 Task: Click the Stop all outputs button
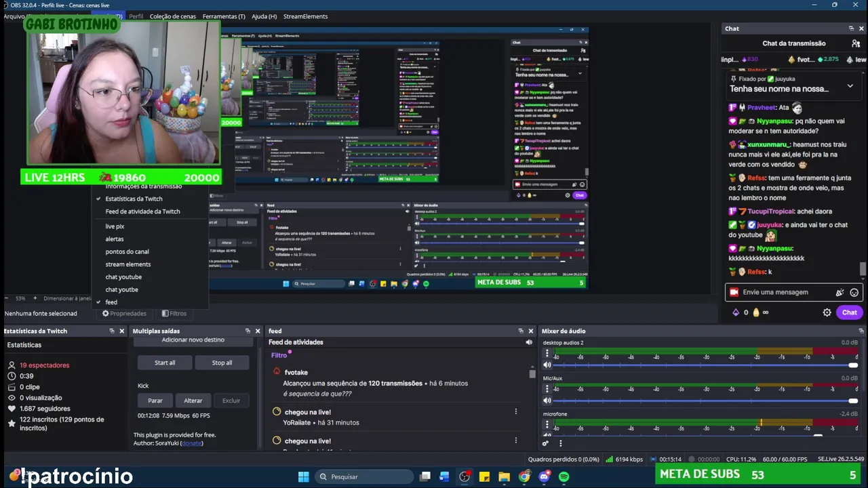pos(222,363)
